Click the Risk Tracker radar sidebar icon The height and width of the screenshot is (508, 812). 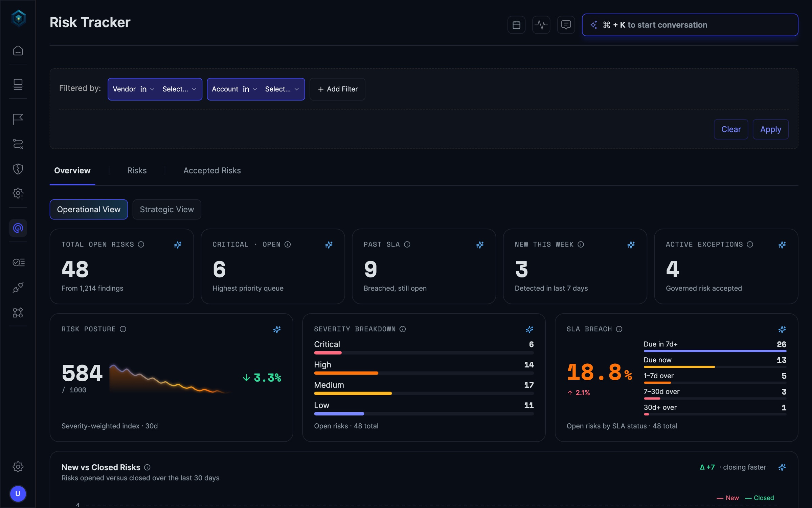click(18, 228)
